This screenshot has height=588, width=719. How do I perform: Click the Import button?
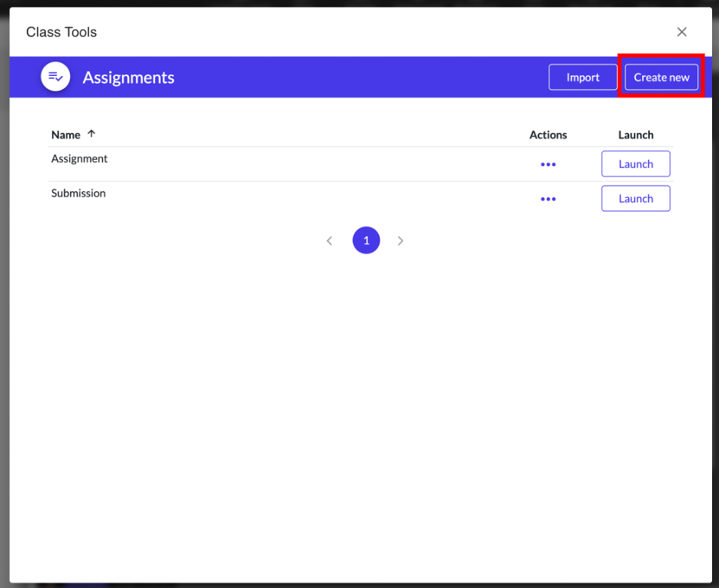(x=582, y=78)
